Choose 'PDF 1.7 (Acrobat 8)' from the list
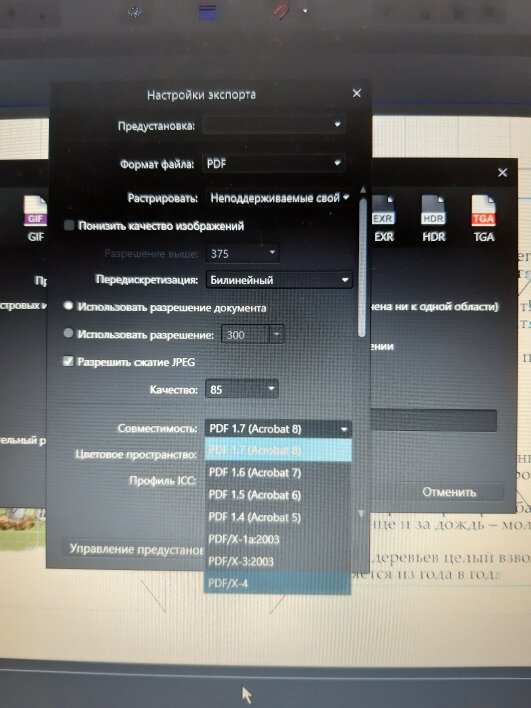The width and height of the screenshot is (531, 708). click(278, 450)
